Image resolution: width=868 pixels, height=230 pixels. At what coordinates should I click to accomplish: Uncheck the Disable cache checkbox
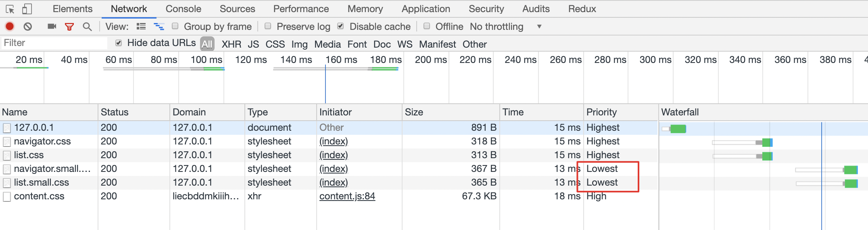click(341, 26)
